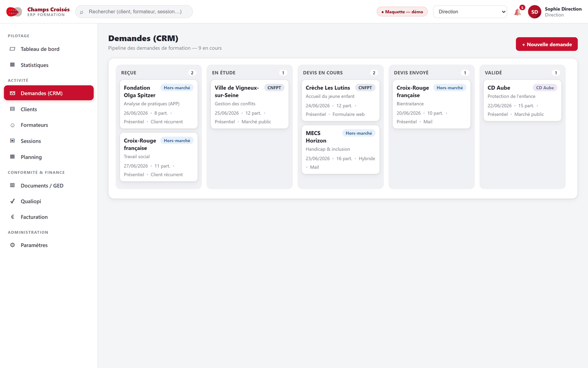Click the date 26/06/2026
Viewport: 588px width, 368px height.
click(x=136, y=113)
